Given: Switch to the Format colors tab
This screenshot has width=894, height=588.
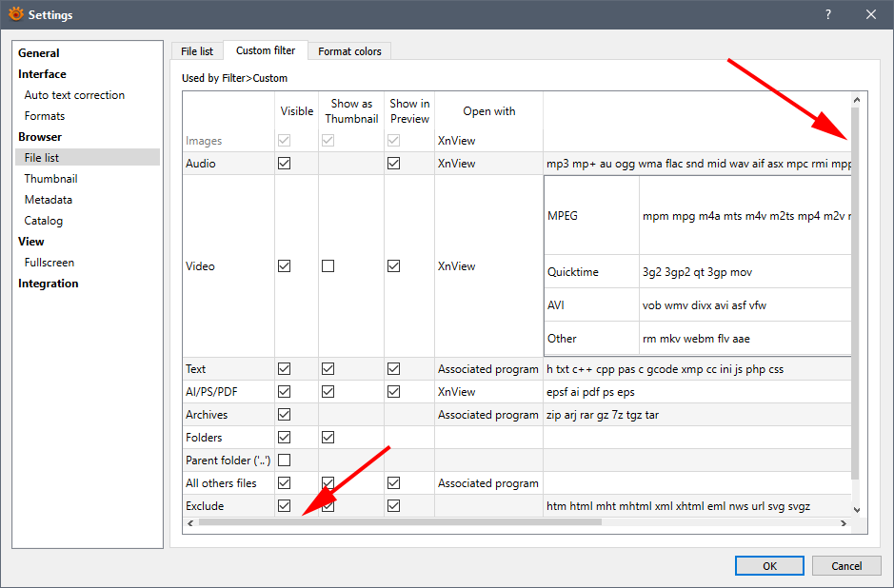Looking at the screenshot, I should click(349, 51).
